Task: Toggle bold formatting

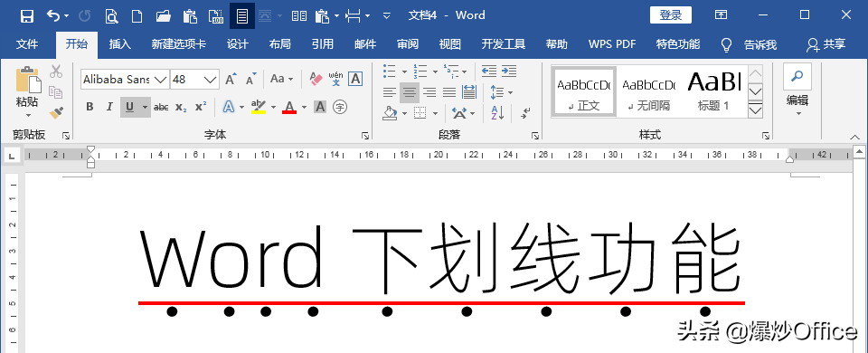Action: (90, 107)
